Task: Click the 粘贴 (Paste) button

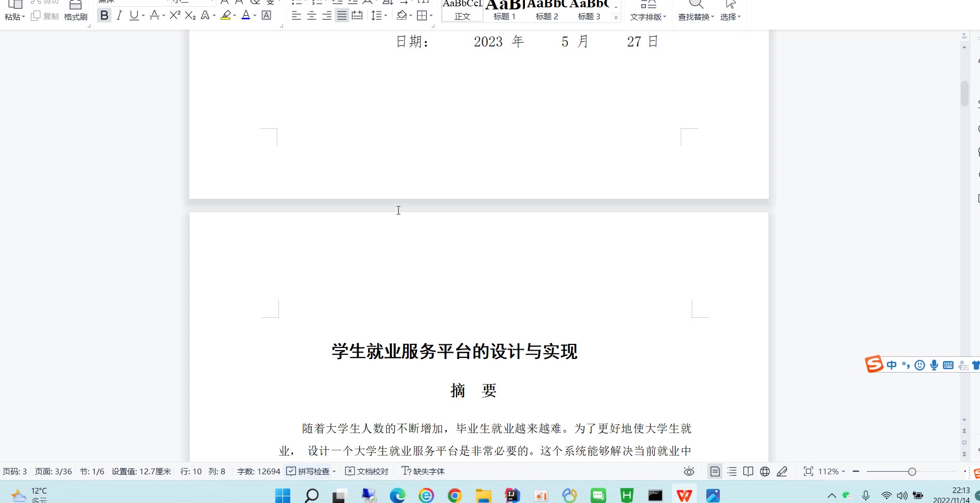Action: click(15, 10)
